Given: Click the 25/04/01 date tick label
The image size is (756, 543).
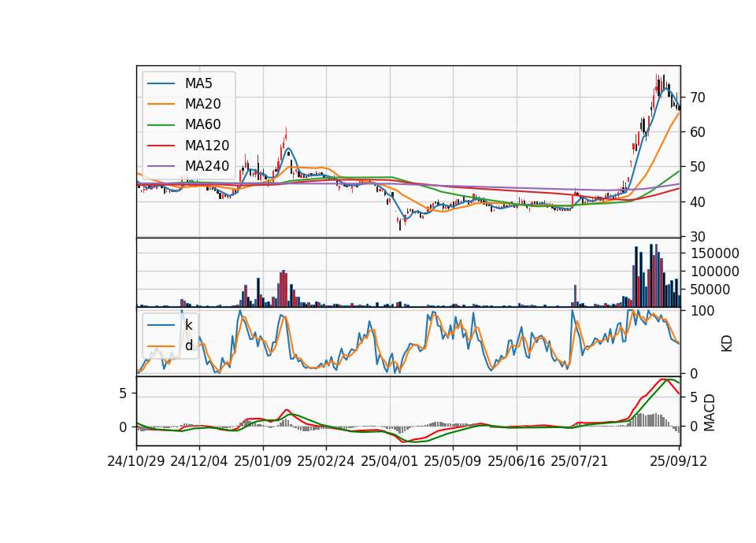Looking at the screenshot, I should pyautogui.click(x=390, y=462).
